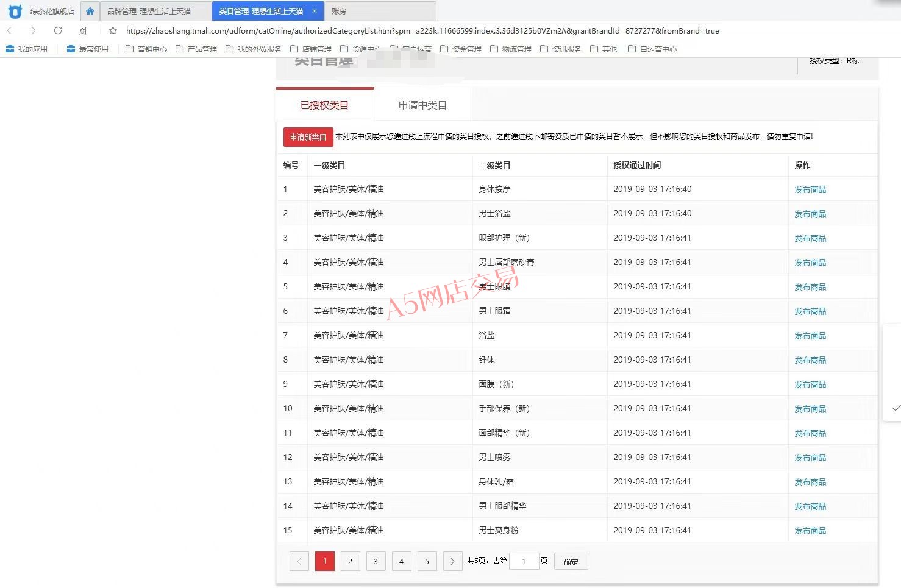Go to next page using pagination arrow
The height and width of the screenshot is (588, 901).
coord(452,561)
